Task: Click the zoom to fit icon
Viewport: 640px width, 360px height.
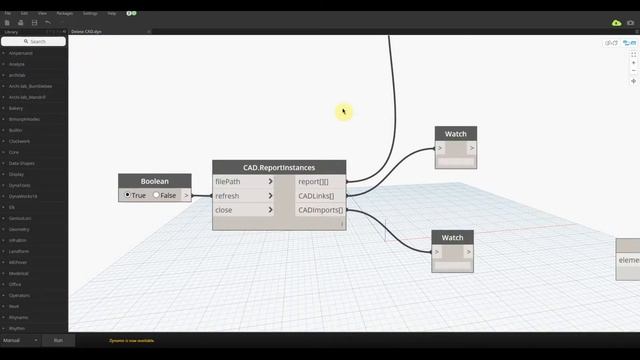Action: click(633, 54)
